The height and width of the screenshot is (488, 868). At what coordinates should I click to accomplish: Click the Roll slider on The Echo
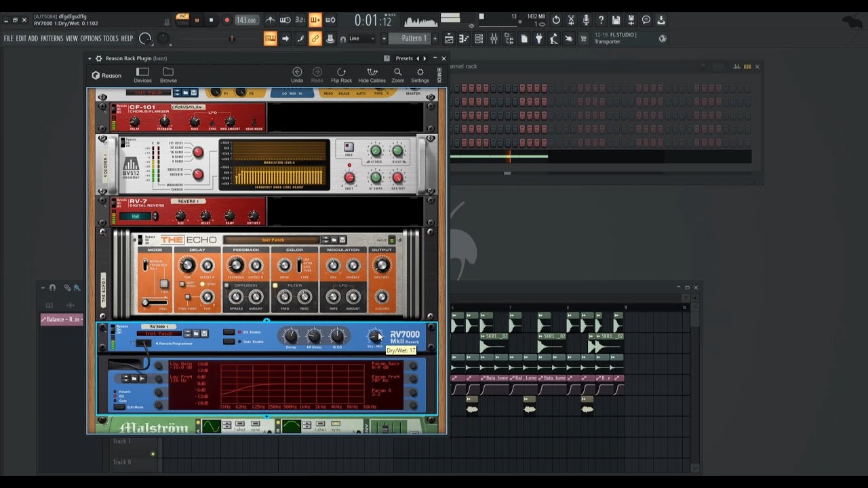155,303
